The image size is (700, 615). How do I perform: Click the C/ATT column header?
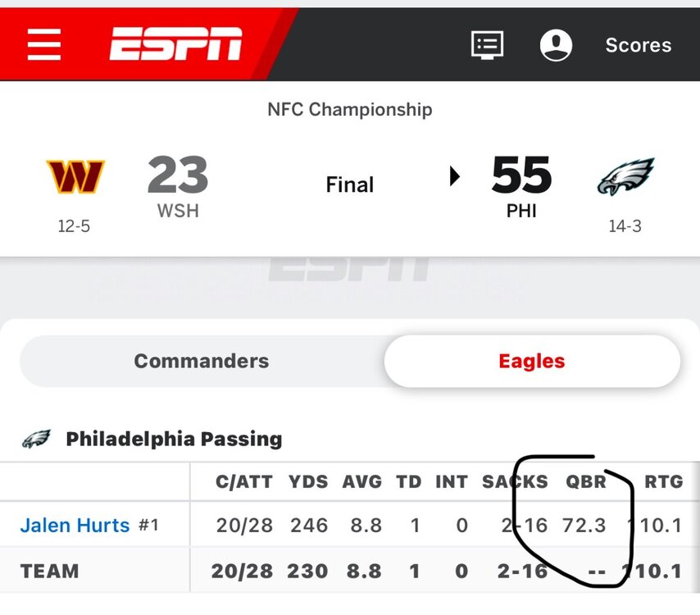pyautogui.click(x=244, y=482)
